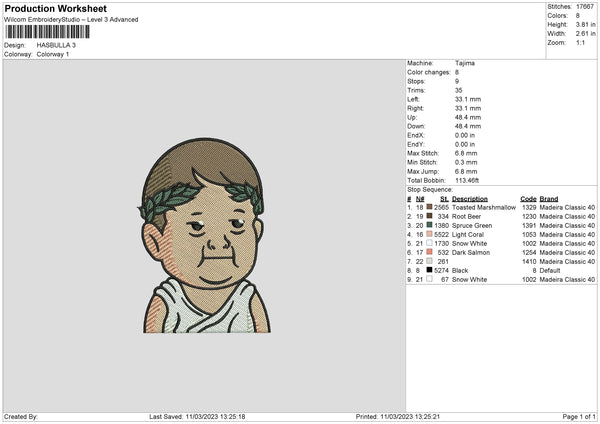Click the 'Down:' label
Viewport: 600px width, 424px height.
click(416, 126)
